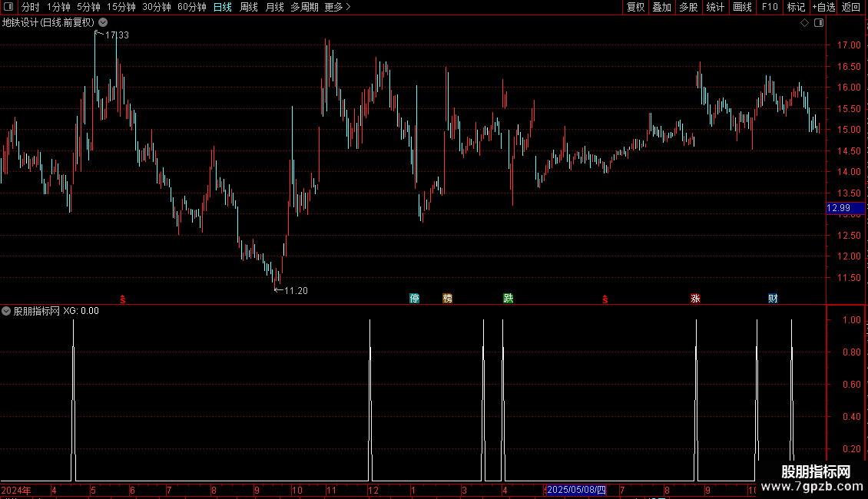The width and height of the screenshot is (868, 499).
Task: Expand the 更多 periods menu
Action: tap(337, 7)
